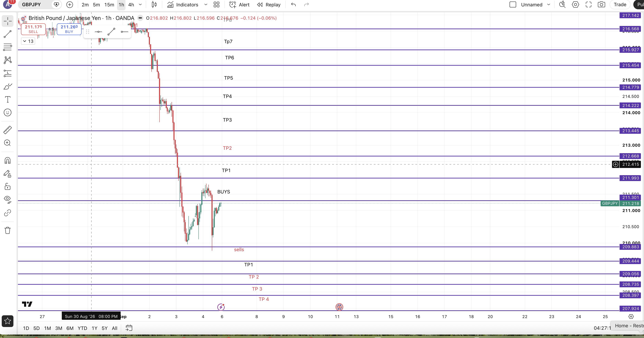
Task: Select the text annotation tool
Action: 8,99
